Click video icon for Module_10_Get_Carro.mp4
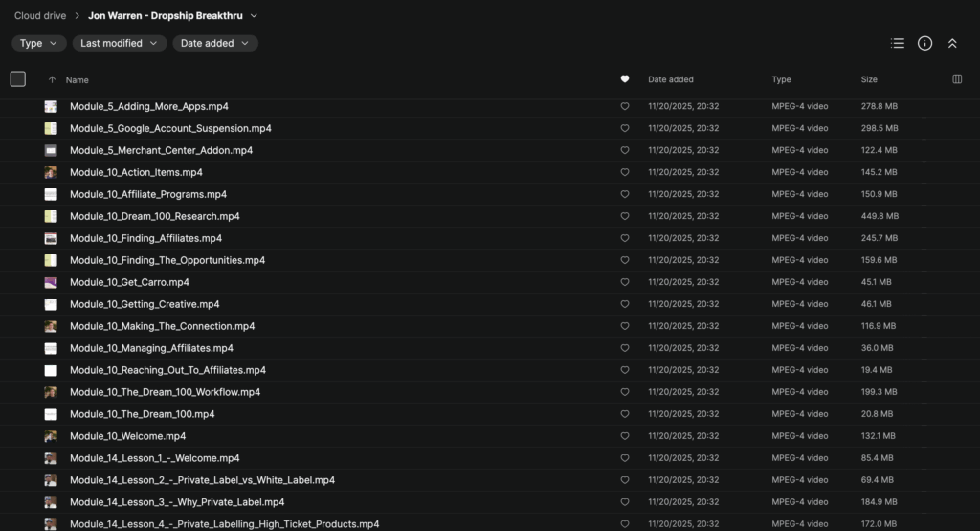 pos(51,282)
